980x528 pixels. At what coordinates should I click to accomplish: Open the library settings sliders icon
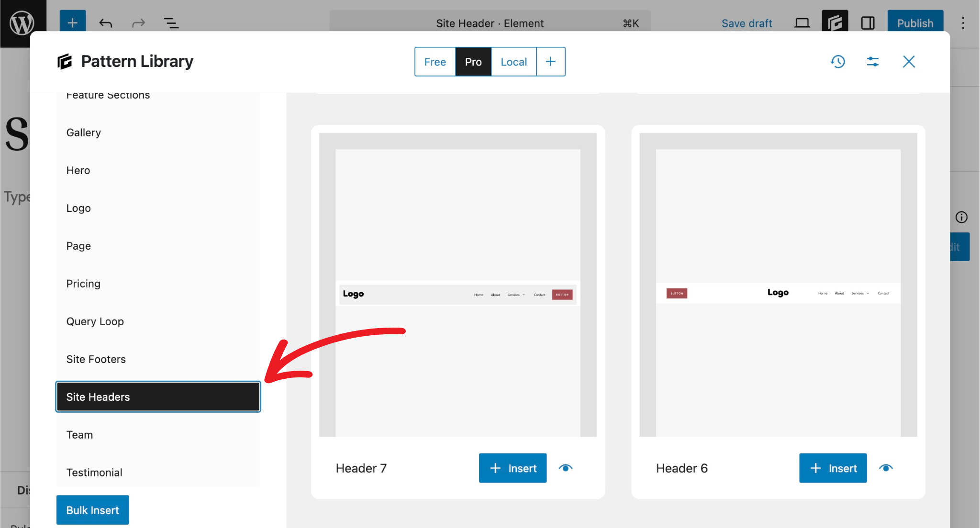(x=872, y=62)
